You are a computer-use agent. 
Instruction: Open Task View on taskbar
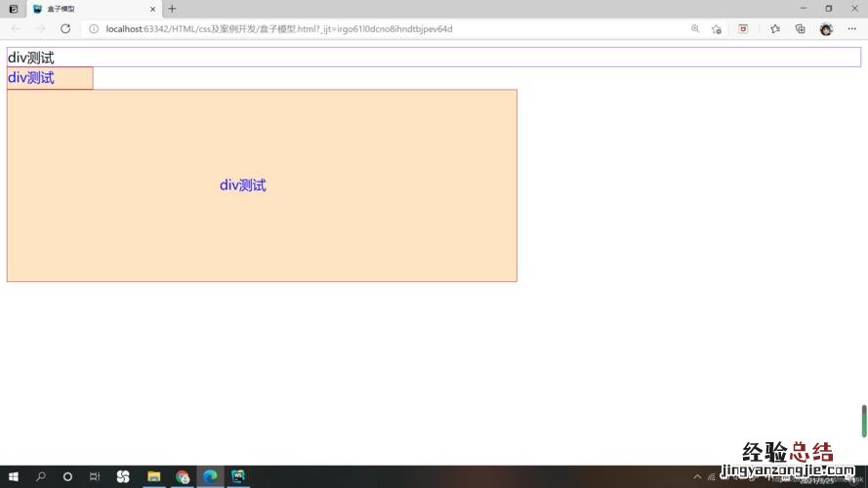click(x=95, y=476)
